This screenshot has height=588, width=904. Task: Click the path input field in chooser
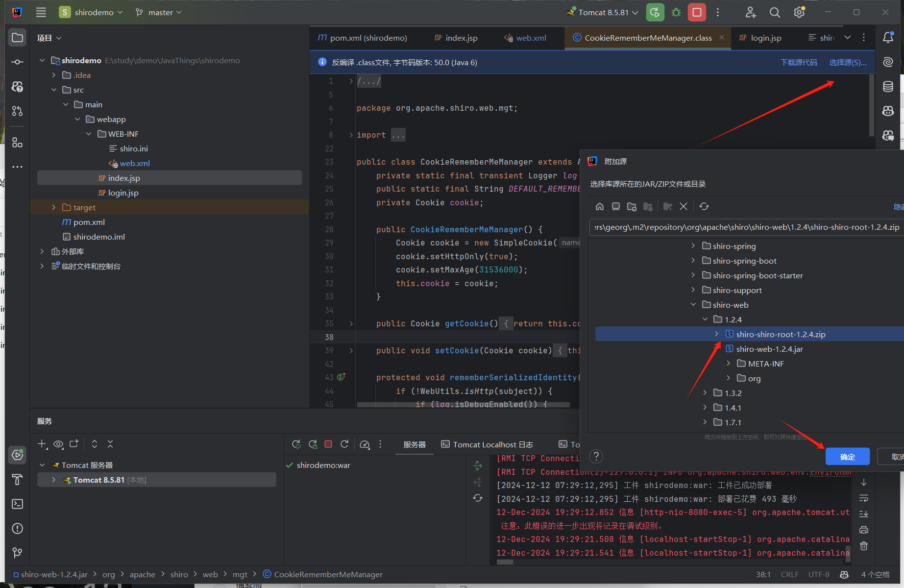(746, 227)
